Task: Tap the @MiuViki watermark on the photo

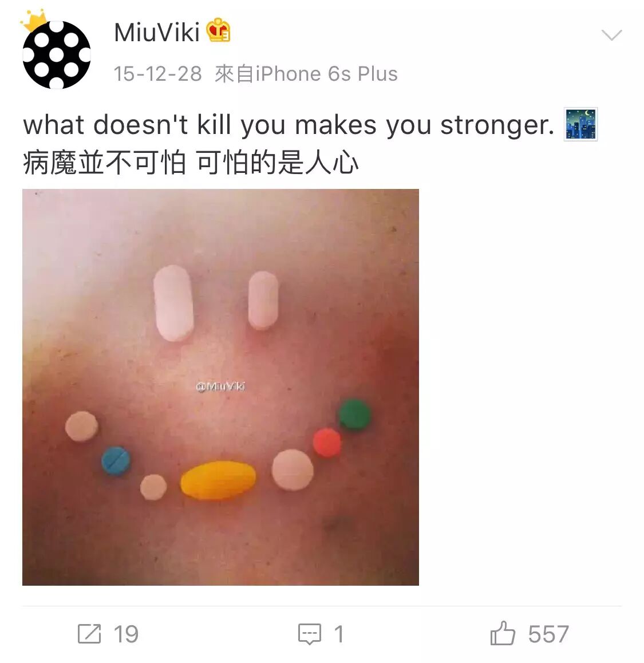Action: [x=221, y=386]
